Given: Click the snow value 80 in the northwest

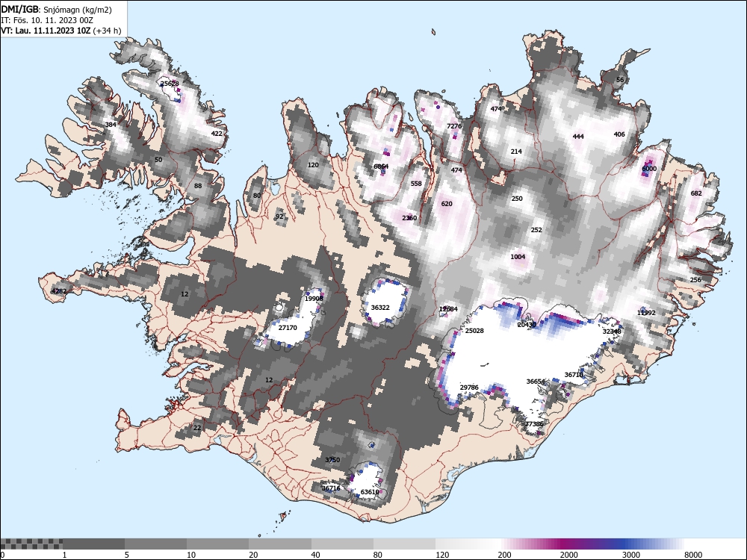Looking at the screenshot, I should pos(257,195).
